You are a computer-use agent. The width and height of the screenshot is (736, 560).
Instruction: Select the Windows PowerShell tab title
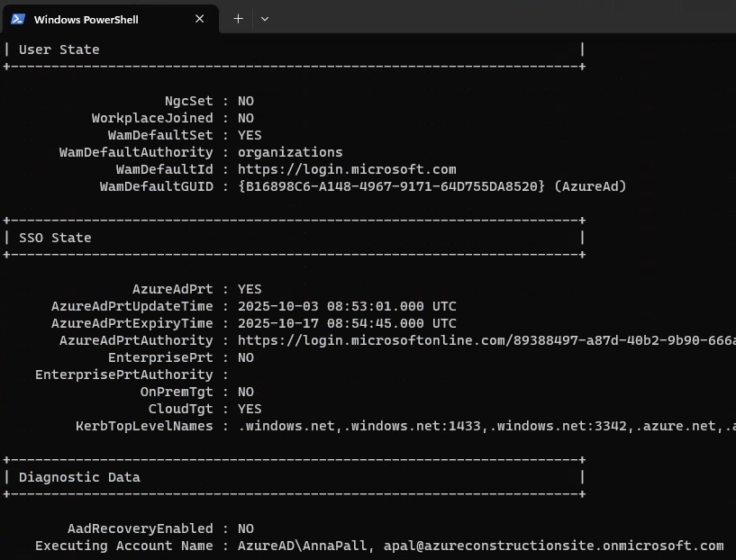86,19
